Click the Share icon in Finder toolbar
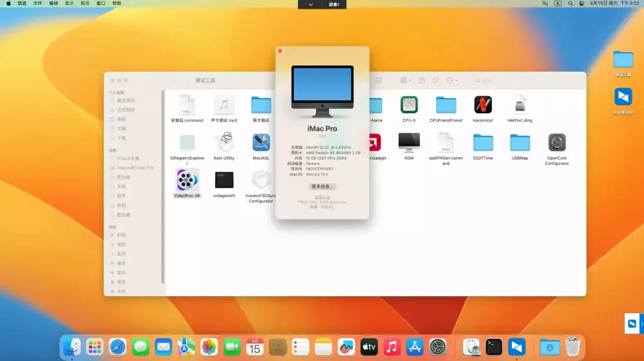The height and width of the screenshot is (361, 644). click(422, 80)
